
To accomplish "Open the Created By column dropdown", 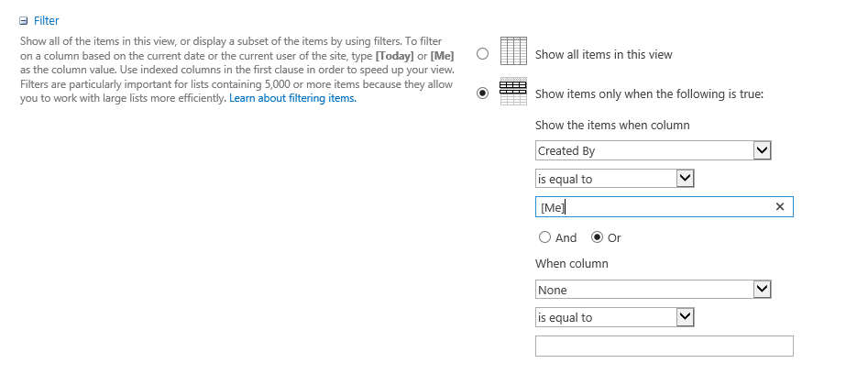I will [x=654, y=150].
